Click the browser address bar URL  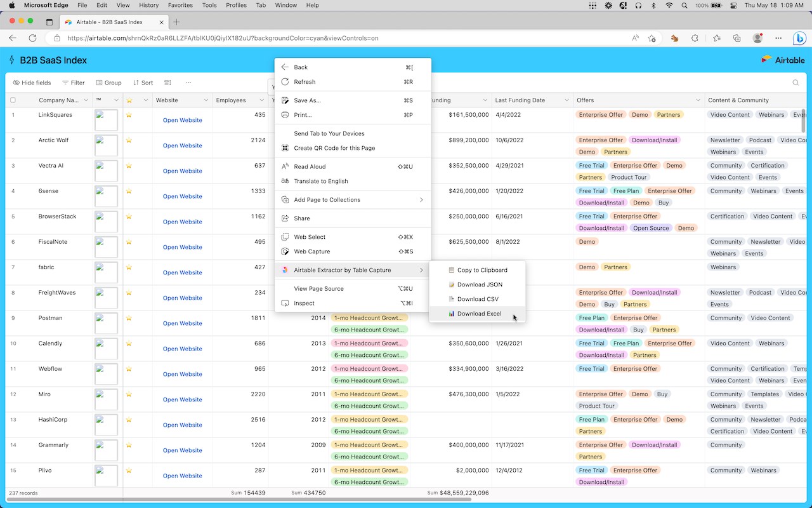[x=223, y=38]
